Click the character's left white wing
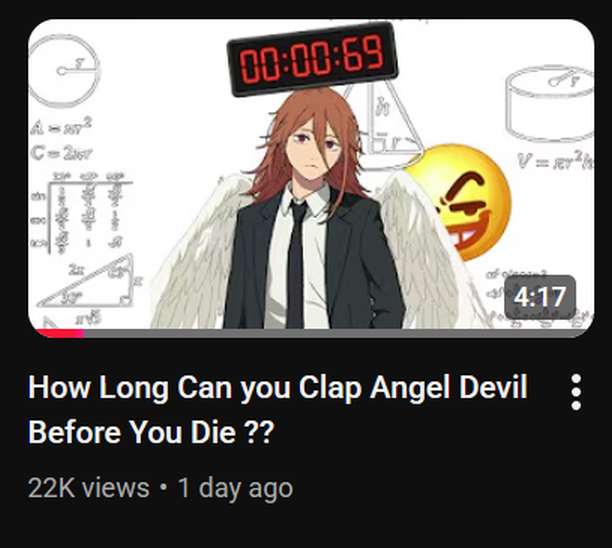This screenshot has height=548, width=612. [195, 254]
